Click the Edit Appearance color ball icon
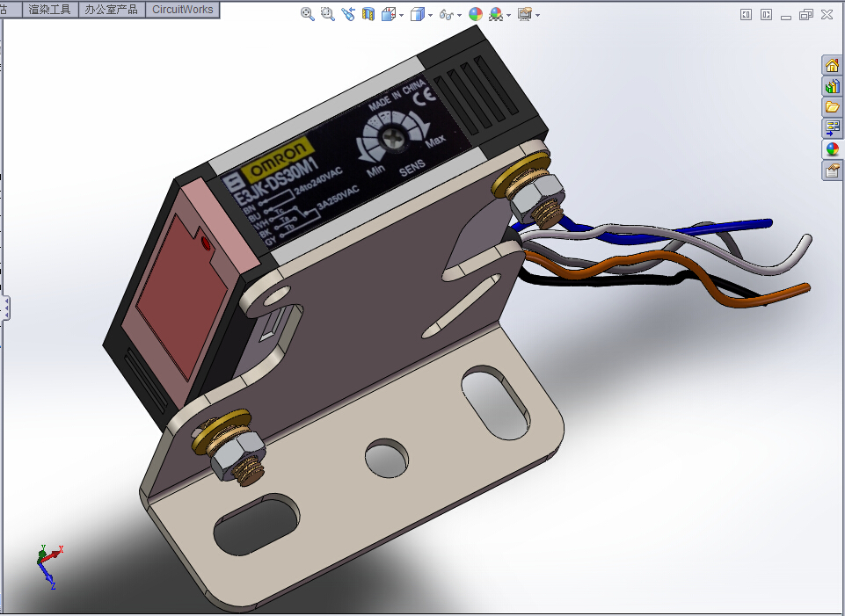The height and width of the screenshot is (616, 845). tap(476, 14)
